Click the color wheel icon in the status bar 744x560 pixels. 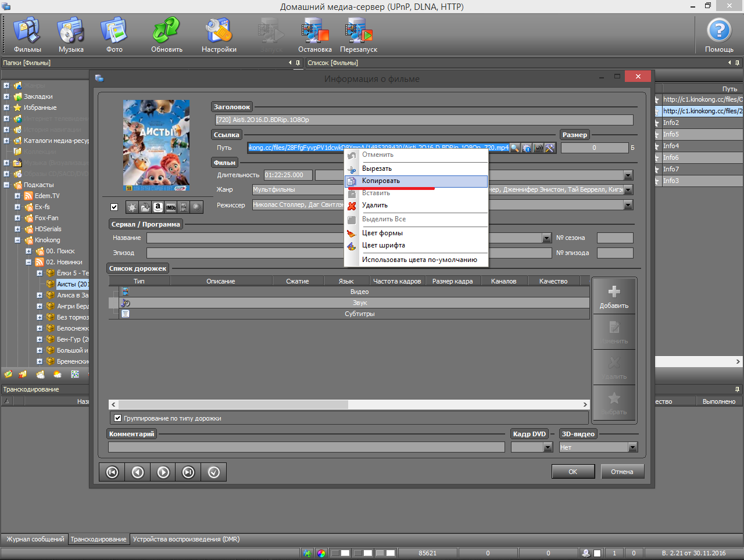(x=321, y=553)
